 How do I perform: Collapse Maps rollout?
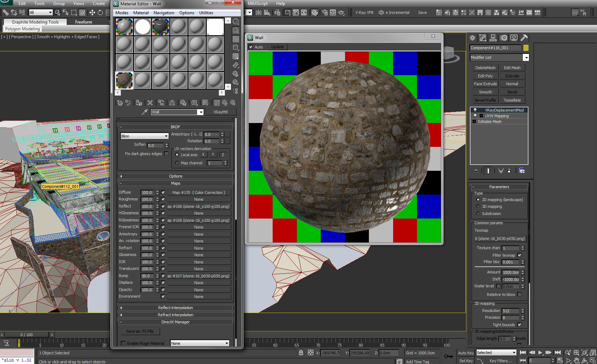click(175, 183)
